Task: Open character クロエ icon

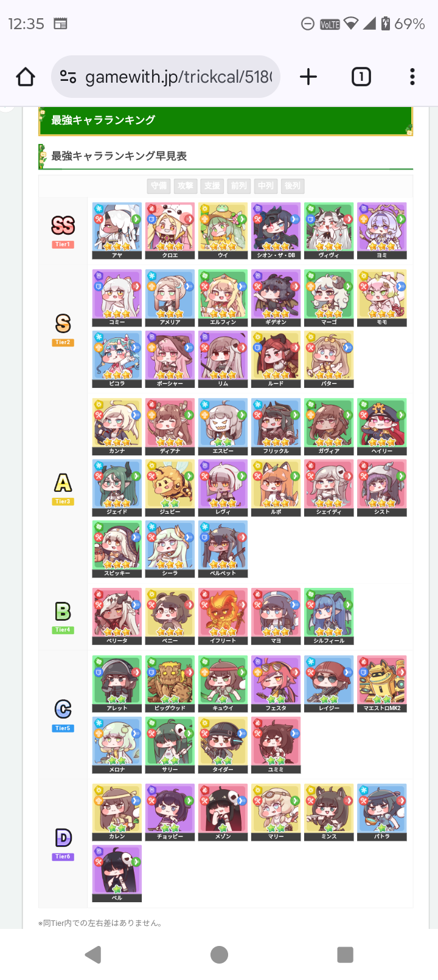Action: pos(170,231)
